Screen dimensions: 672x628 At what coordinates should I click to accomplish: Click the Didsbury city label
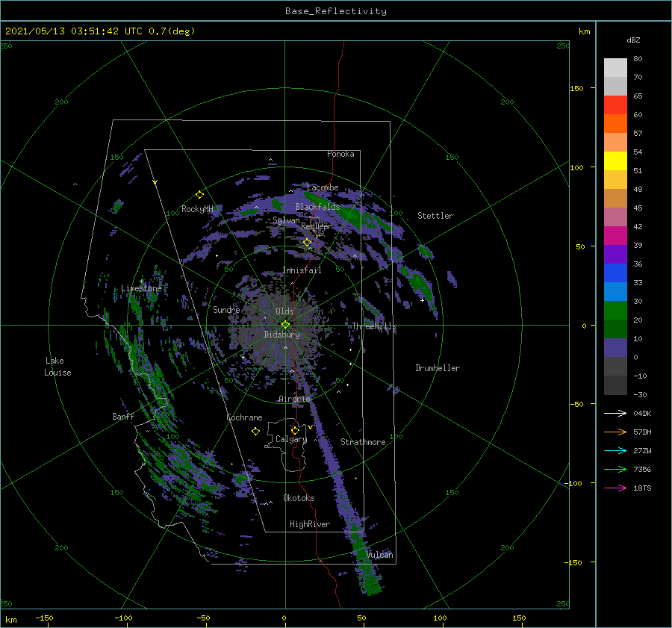281,335
